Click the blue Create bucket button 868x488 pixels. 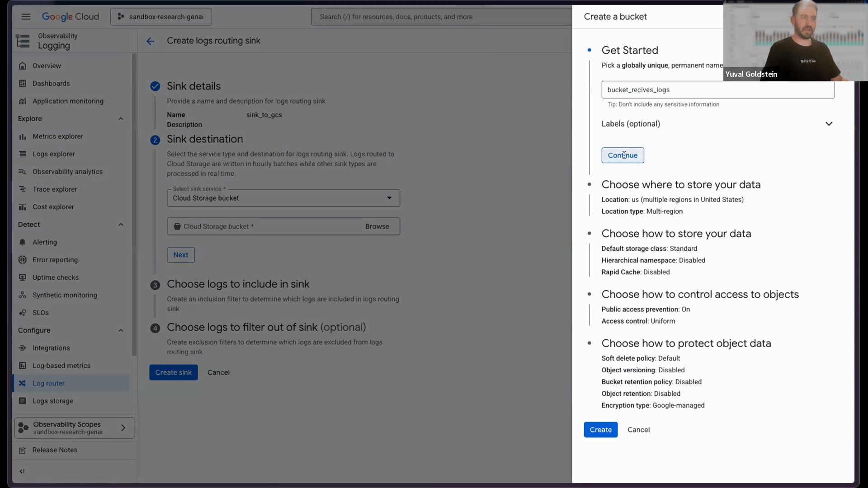600,430
